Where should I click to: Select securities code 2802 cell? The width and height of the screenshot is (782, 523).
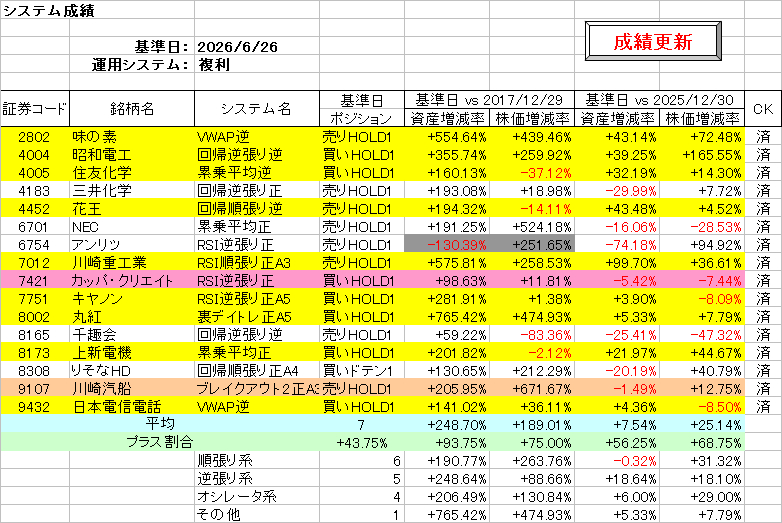(35, 137)
